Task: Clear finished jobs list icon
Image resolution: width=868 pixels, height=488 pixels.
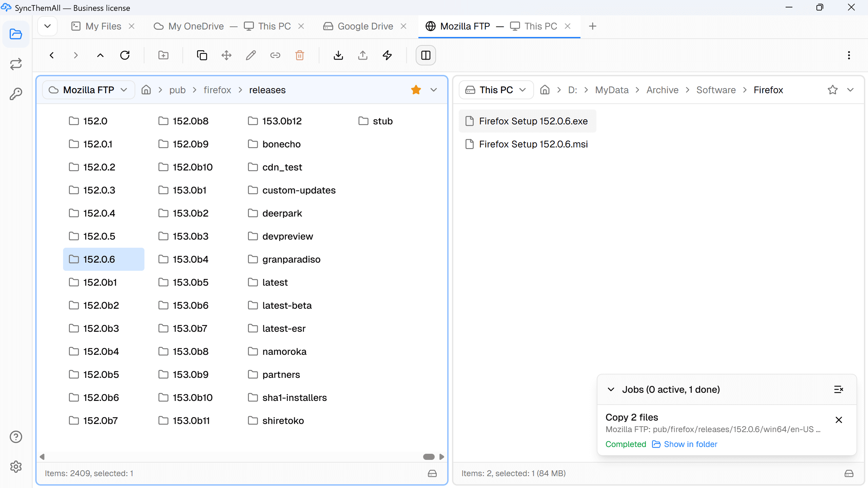Action: click(x=839, y=389)
